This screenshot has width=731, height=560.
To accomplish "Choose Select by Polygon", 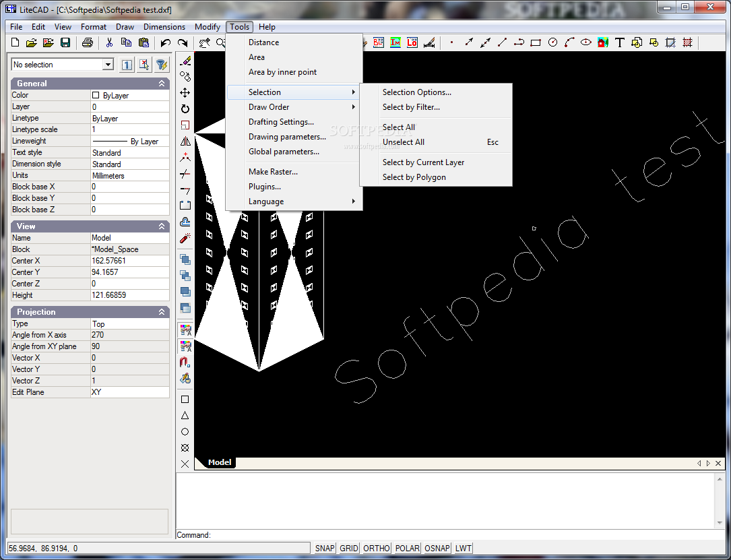I will click(x=436, y=177).
